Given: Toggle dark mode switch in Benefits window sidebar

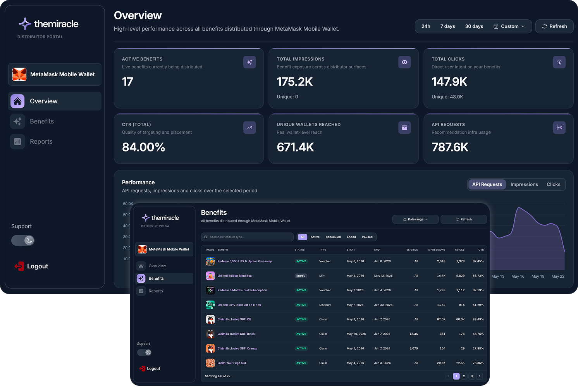Looking at the screenshot, I should tap(144, 352).
